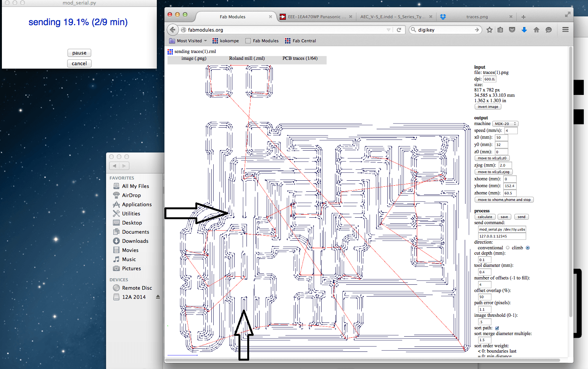Open the Firefox hamburger menu
Screen dimensions: 588x369
[565, 30]
